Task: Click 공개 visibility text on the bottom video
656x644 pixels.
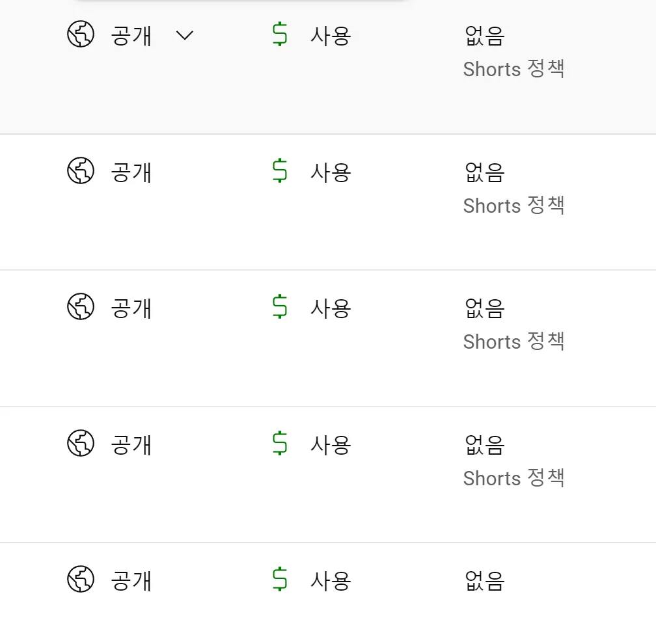Action: [131, 581]
